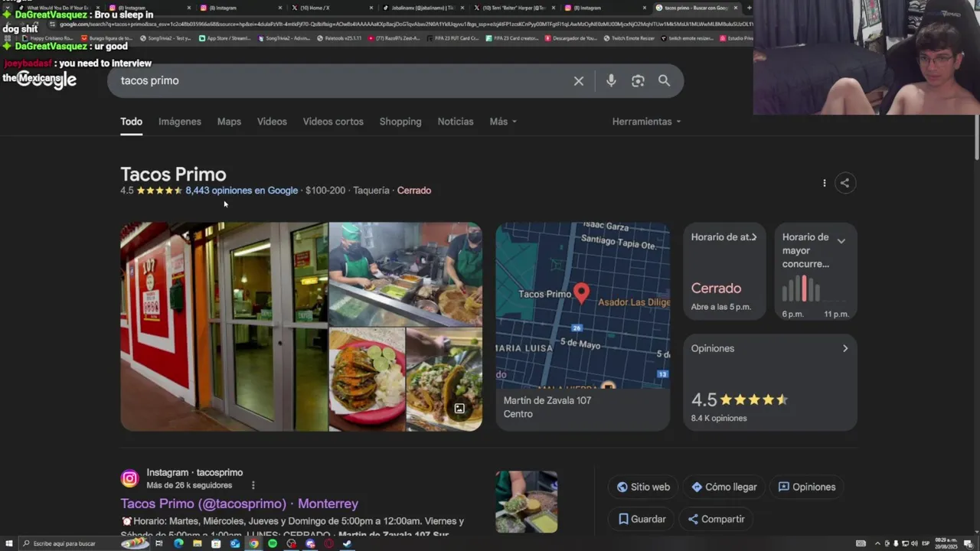980x551 pixels.
Task: Click the ESP language indicator in tray
Action: 926,543
